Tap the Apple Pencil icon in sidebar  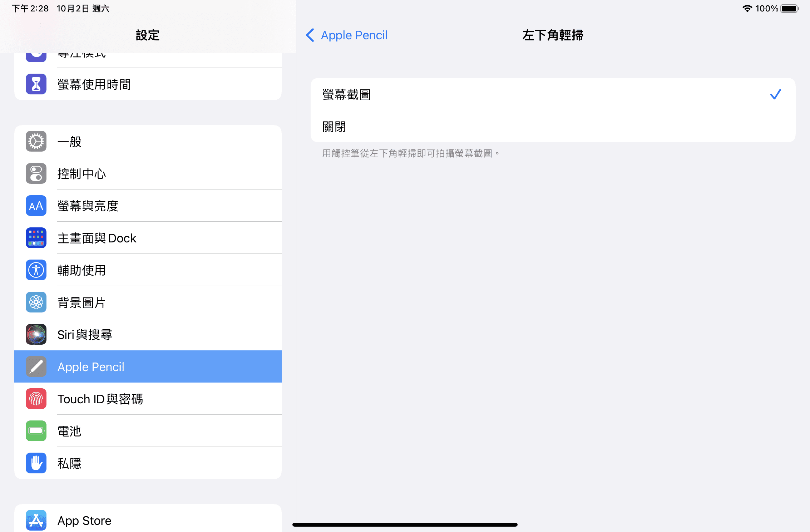point(36,366)
